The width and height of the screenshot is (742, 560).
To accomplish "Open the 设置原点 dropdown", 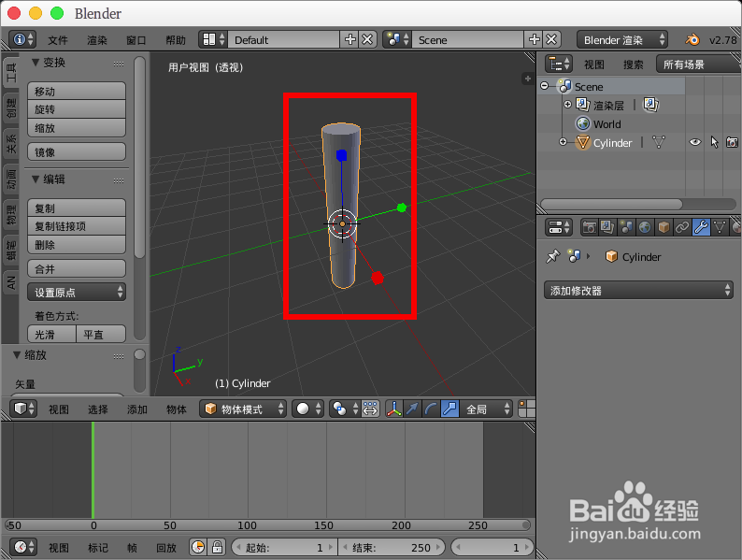I will click(77, 292).
